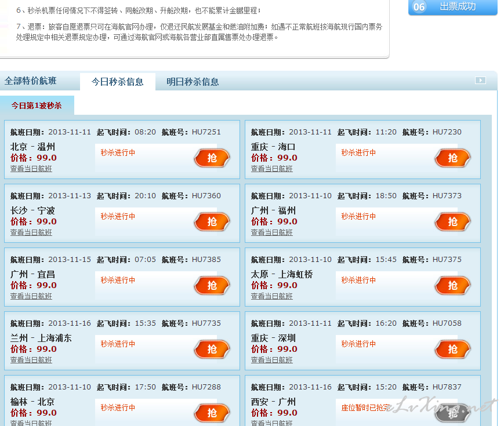Click the 抢 button for 北京-温州 flight

(x=212, y=158)
